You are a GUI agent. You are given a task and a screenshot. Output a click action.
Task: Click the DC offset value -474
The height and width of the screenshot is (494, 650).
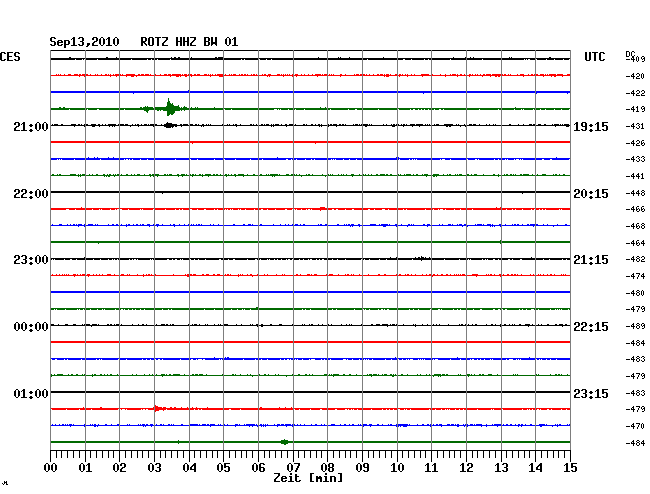635,276
